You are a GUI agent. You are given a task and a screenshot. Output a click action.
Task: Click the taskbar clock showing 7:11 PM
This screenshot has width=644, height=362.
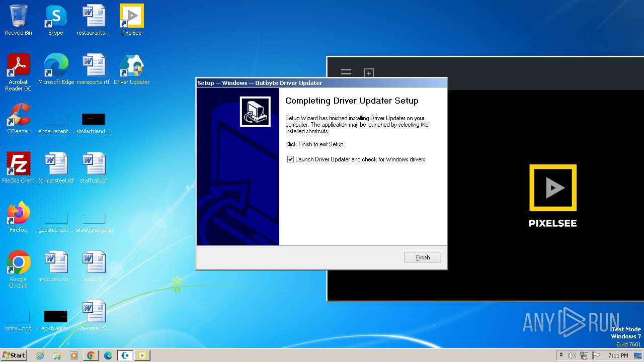point(618,355)
